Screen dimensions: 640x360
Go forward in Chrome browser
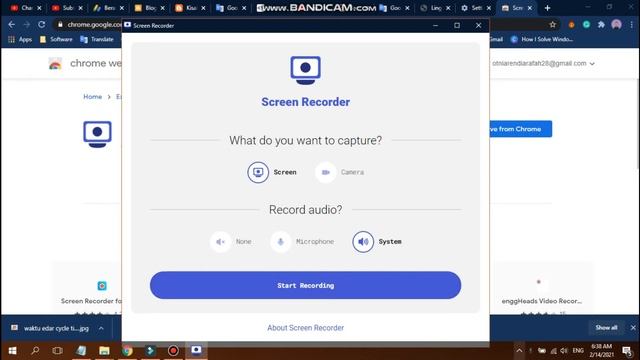tap(27, 24)
